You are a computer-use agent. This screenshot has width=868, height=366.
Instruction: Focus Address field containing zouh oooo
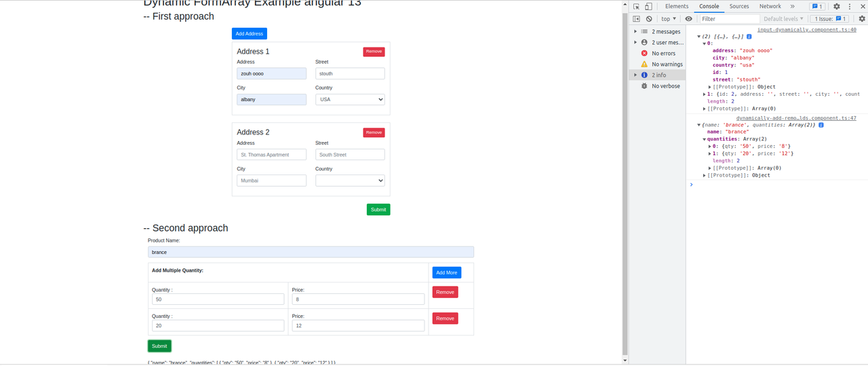click(x=271, y=73)
